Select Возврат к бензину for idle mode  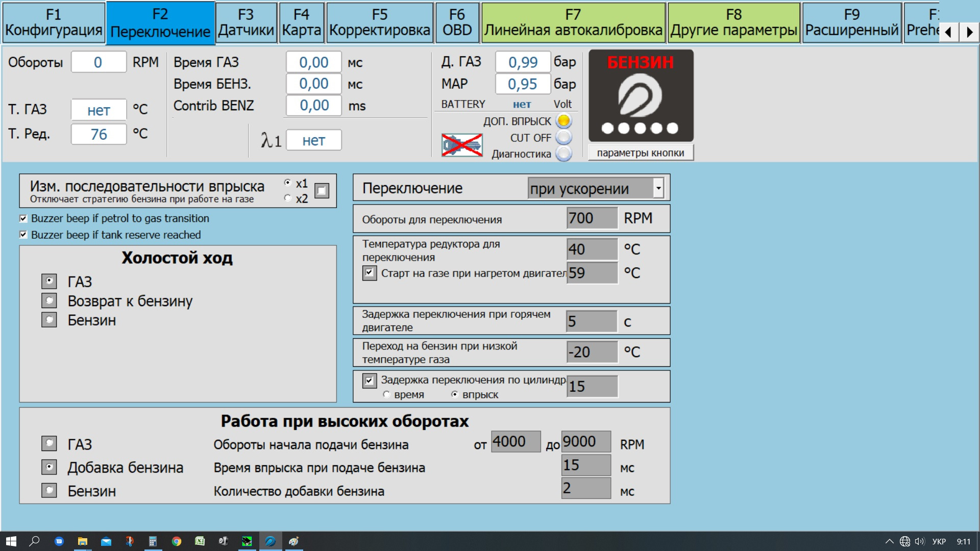point(49,300)
